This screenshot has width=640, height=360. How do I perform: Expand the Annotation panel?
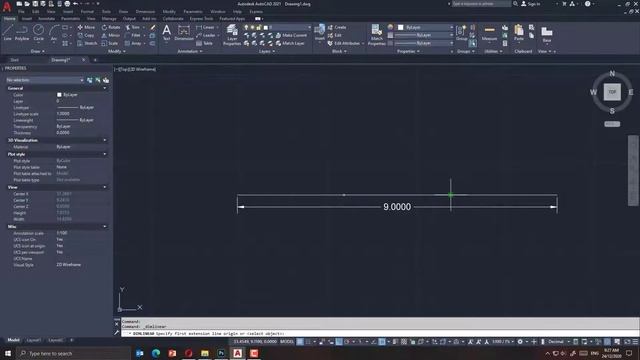pos(190,51)
